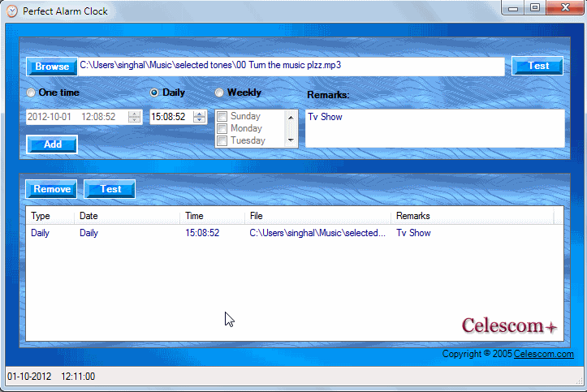Maximize the Perfect Alarm Clock window
This screenshot has width=587, height=392.
(535, 8)
